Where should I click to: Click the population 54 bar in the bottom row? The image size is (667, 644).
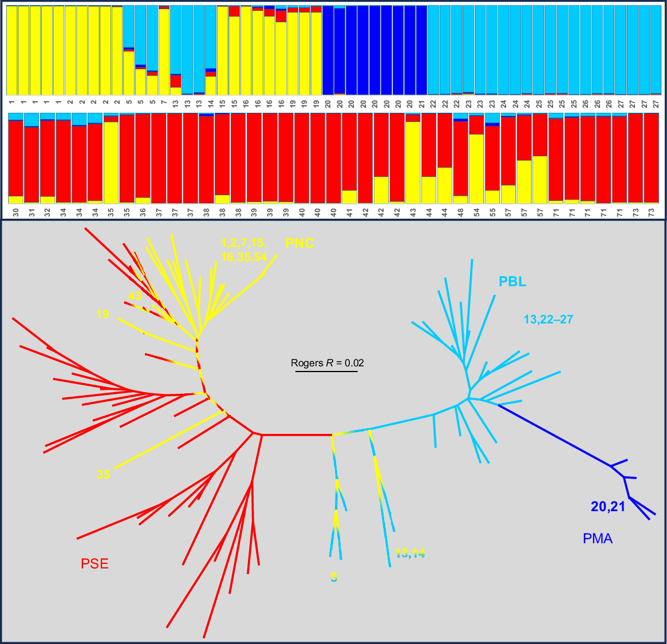tap(476, 160)
